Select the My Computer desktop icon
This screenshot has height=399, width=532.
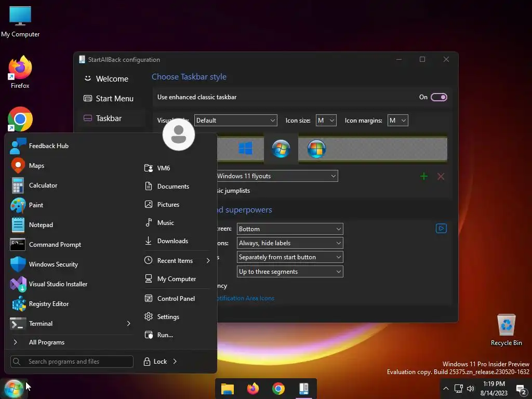click(x=20, y=21)
